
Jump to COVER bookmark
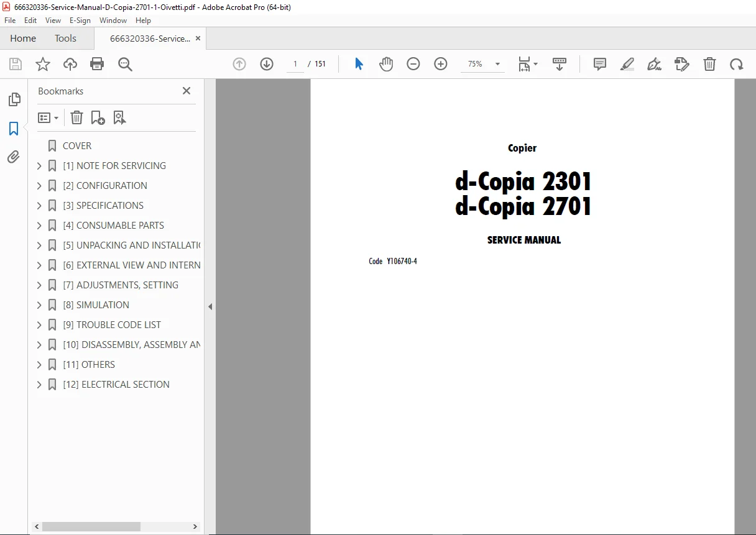77,146
